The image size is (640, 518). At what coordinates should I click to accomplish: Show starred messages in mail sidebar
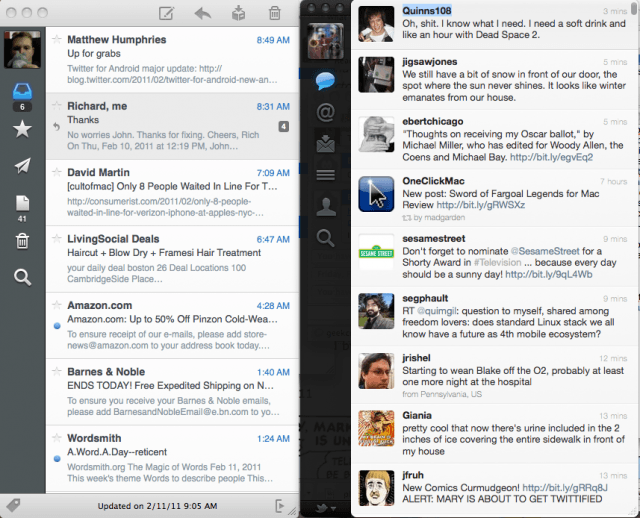pyautogui.click(x=22, y=129)
